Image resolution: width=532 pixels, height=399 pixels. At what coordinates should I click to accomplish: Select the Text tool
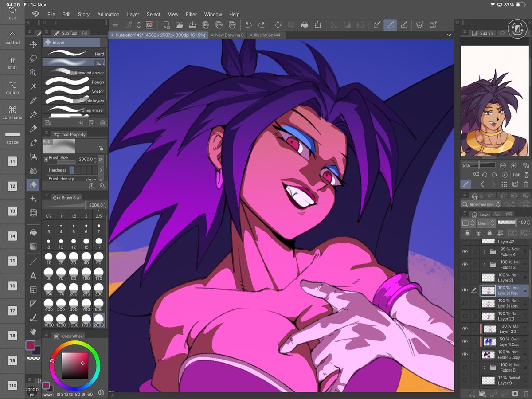click(33, 276)
